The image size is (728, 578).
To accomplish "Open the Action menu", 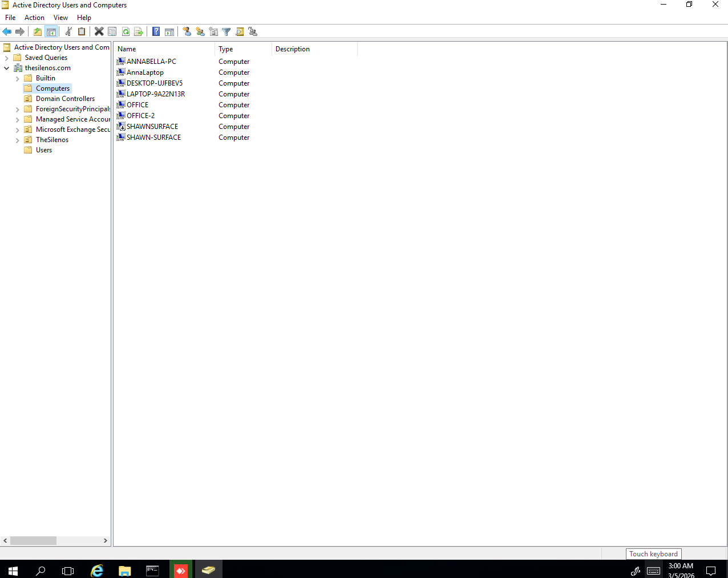I will [x=34, y=18].
